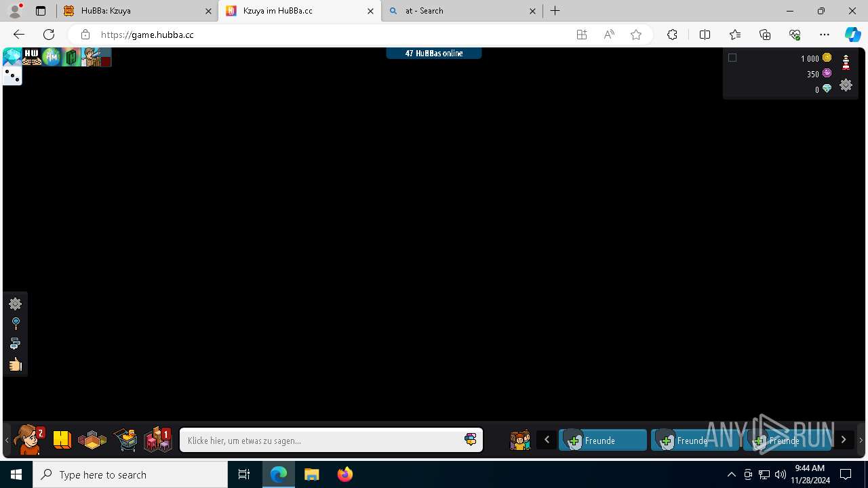Open the diamond shop icon at top-left
The height and width of the screenshot is (488, 868).
(12, 57)
